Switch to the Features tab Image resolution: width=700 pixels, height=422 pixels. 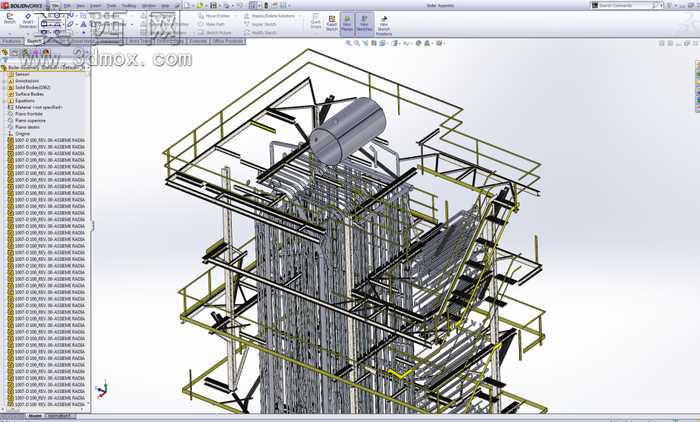[12, 41]
